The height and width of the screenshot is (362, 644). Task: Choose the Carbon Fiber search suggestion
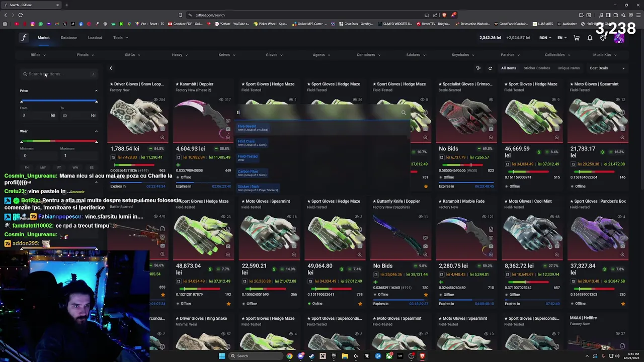point(322,173)
